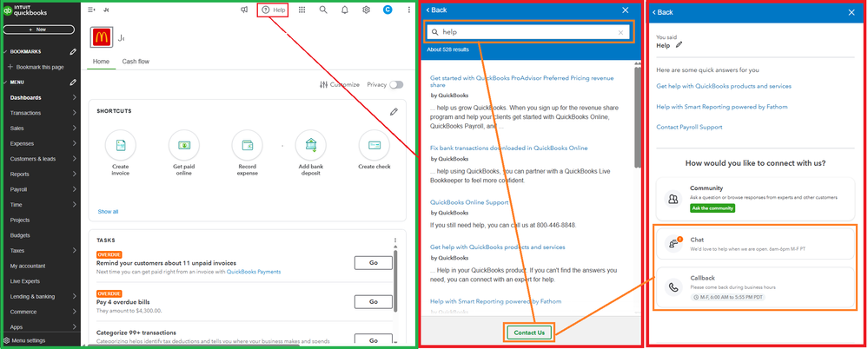Screen dimensions: 868x349
Task: Expand the Dashboards menu item
Action: [43, 98]
